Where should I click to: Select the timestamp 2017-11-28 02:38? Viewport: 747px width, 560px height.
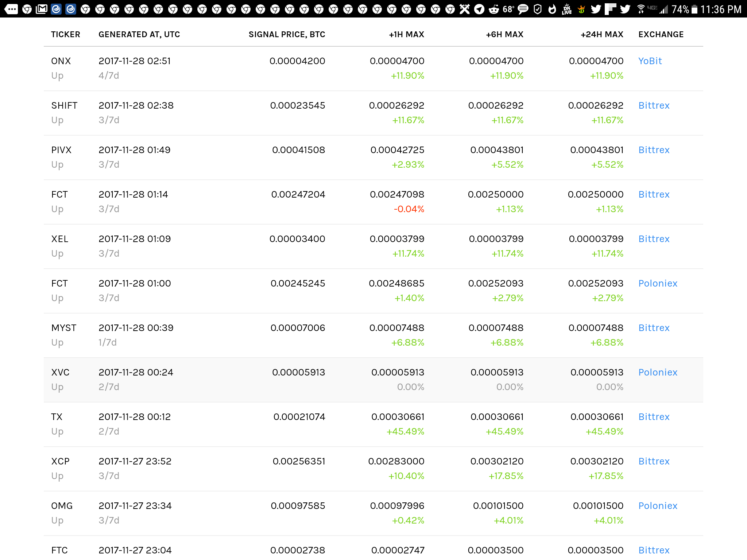point(136,105)
